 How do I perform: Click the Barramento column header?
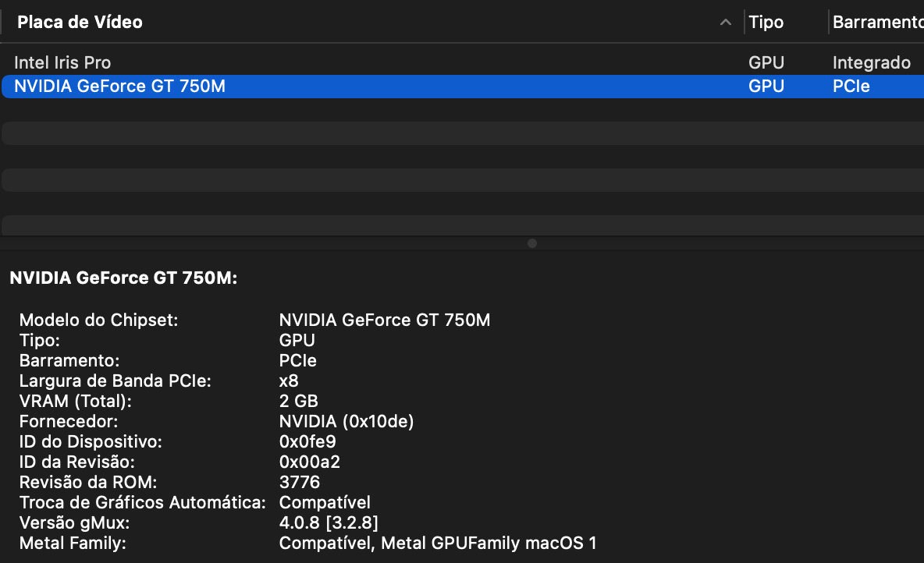click(876, 23)
